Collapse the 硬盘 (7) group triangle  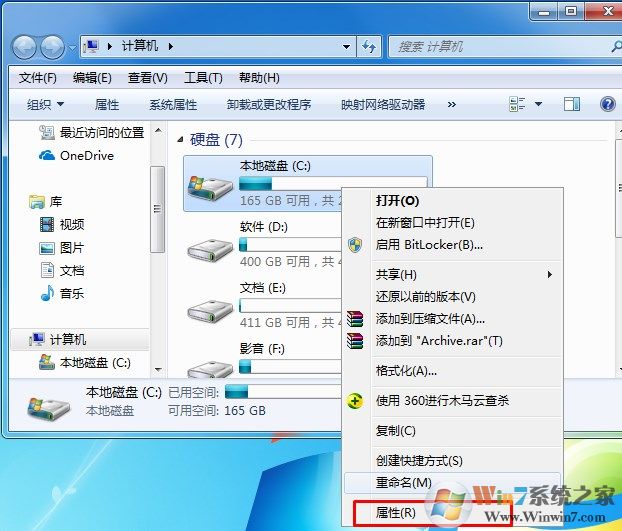(x=180, y=140)
